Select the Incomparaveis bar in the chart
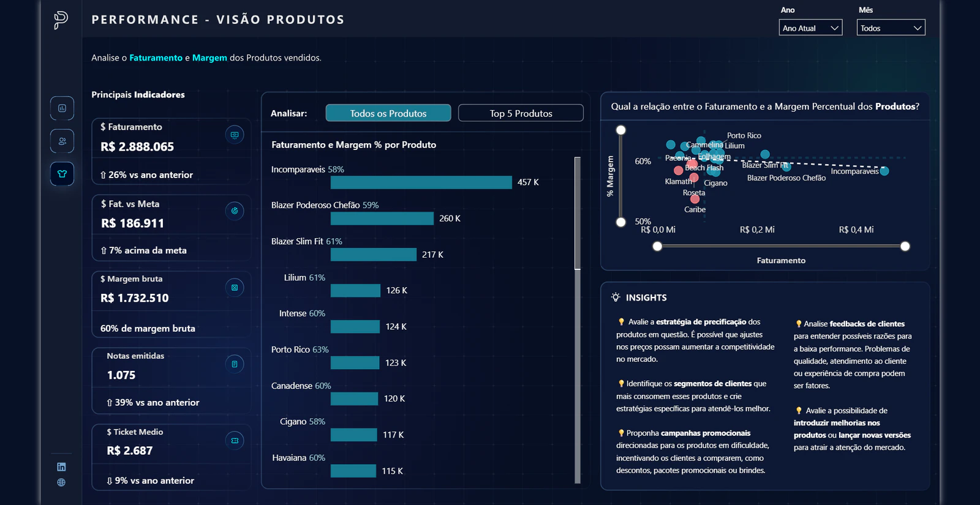Screen dimensions: 980x505 421,182
